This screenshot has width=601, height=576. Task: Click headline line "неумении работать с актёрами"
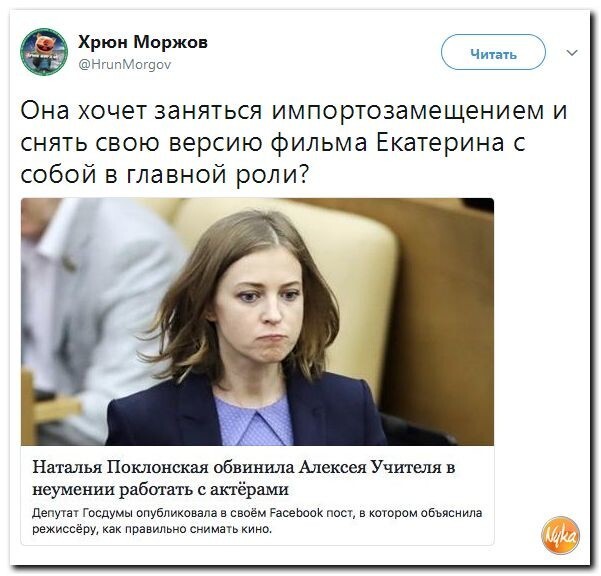tap(160, 489)
